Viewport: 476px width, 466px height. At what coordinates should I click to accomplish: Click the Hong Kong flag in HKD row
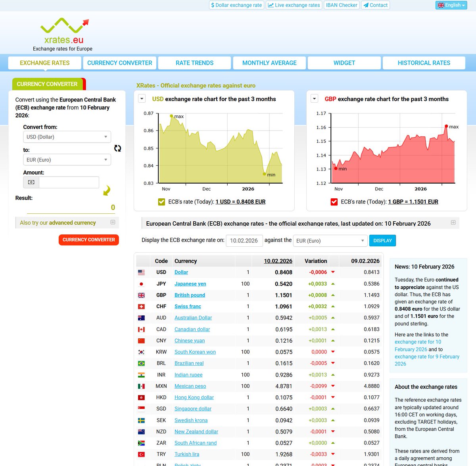[x=141, y=397]
